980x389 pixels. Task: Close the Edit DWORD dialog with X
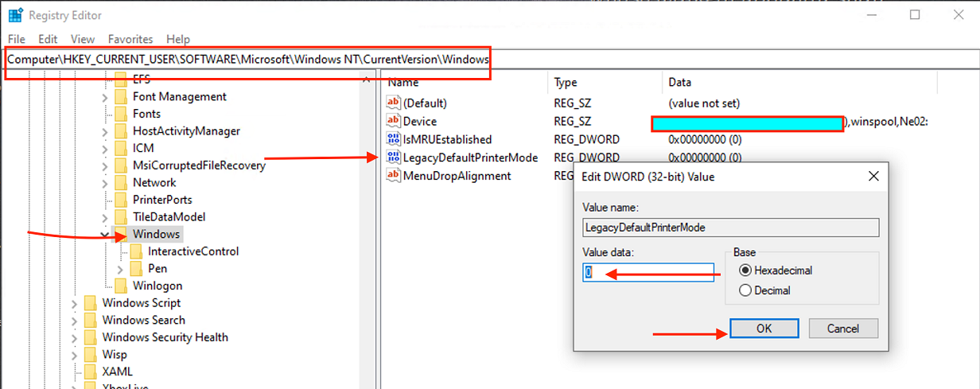[873, 176]
